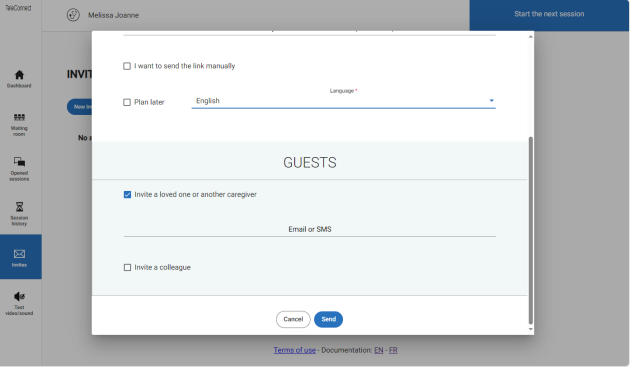Viewport: 630px width, 367px height.
Task: Click the stethoscope profile icon
Action: [x=73, y=15]
